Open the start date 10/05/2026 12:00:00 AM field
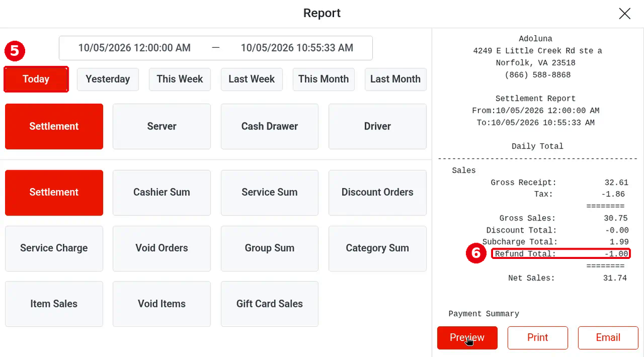Viewport: 644px width, 357px height. [x=135, y=48]
